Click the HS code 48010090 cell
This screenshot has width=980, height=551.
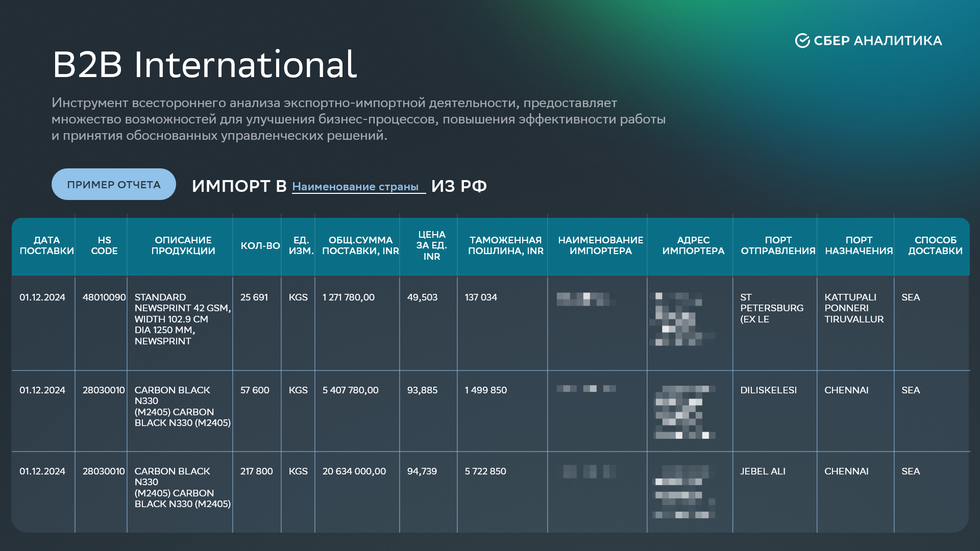[x=104, y=297]
